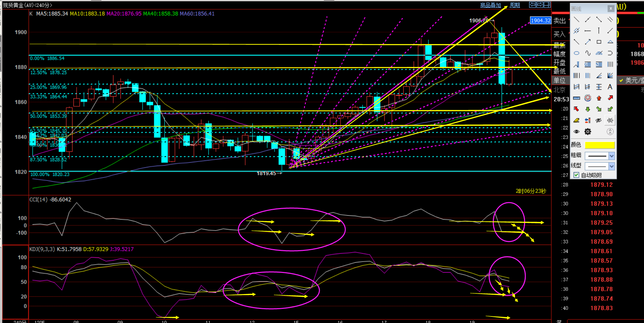Select the vertical line tool
The image size is (644, 323).
point(599,31)
